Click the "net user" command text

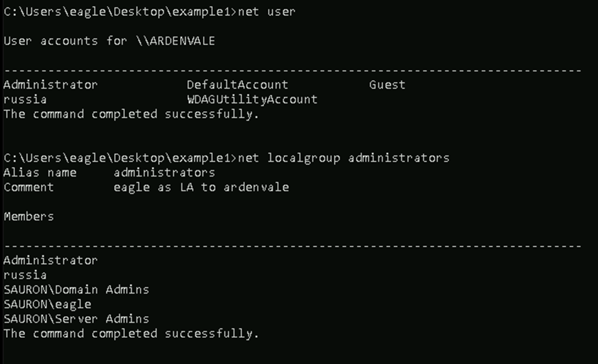(x=266, y=11)
